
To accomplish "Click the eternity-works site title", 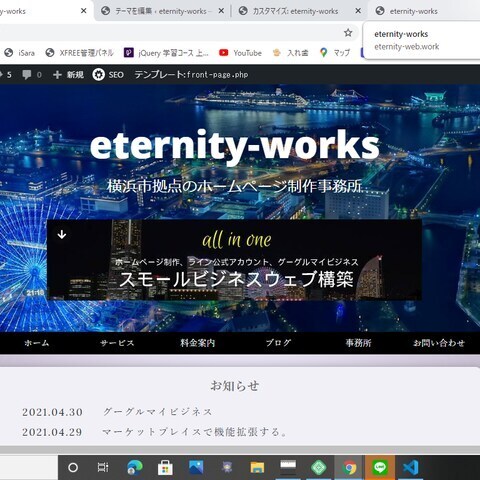I will 235,146.
